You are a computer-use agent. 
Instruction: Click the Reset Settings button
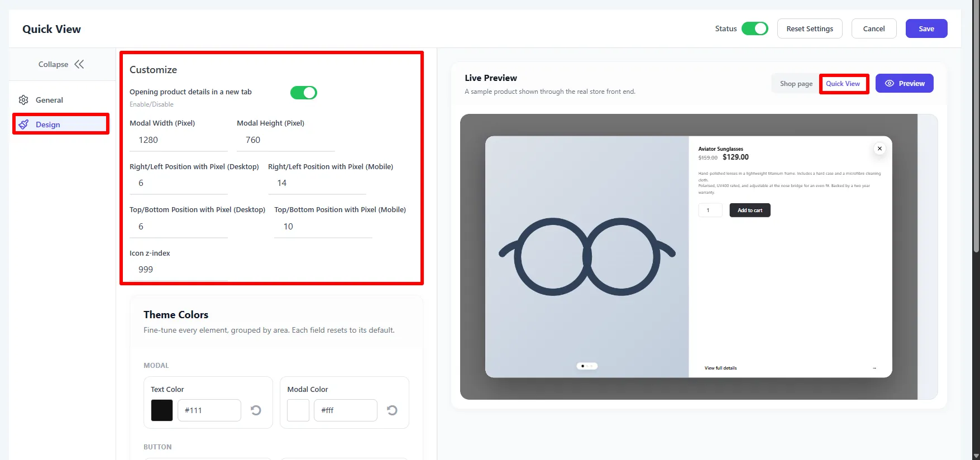810,28
